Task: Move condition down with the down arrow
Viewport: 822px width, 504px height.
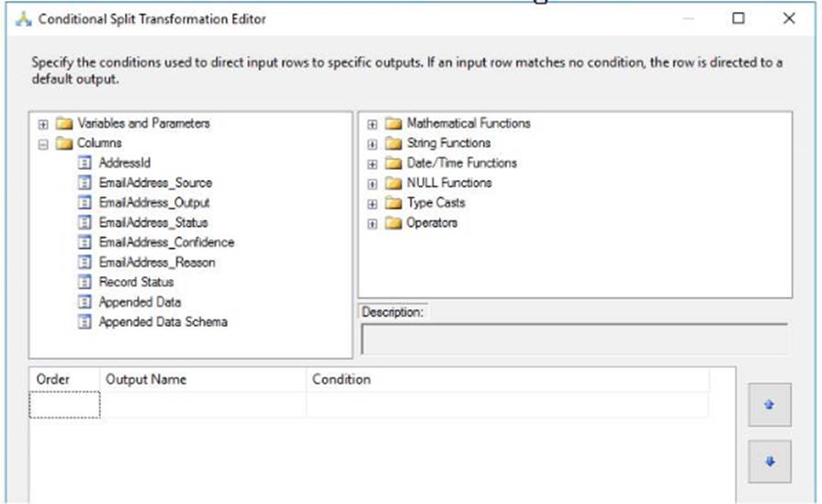Action: coord(769,462)
